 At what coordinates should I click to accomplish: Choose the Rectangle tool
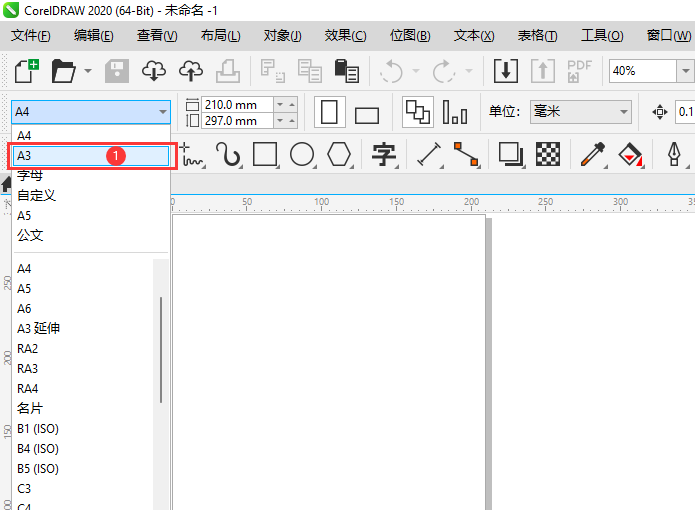pos(265,155)
